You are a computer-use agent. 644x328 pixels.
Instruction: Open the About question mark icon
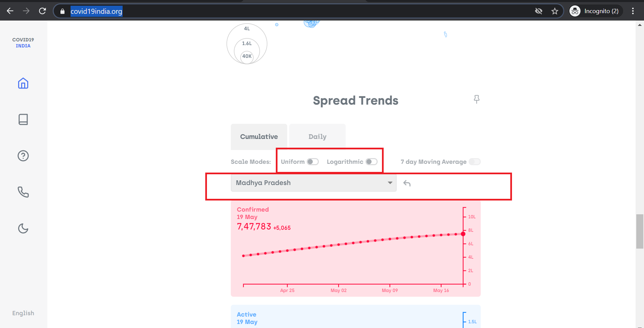coord(23,156)
